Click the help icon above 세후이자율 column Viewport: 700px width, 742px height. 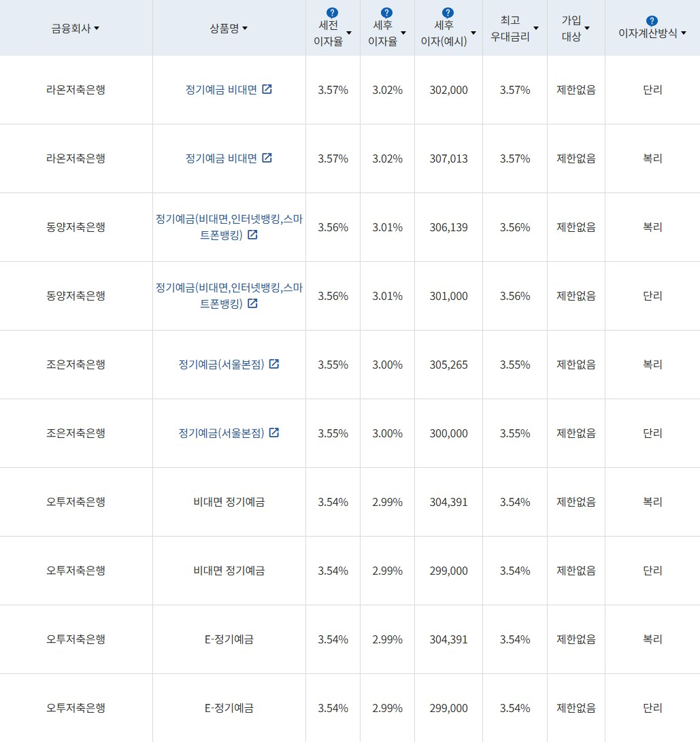(386, 12)
